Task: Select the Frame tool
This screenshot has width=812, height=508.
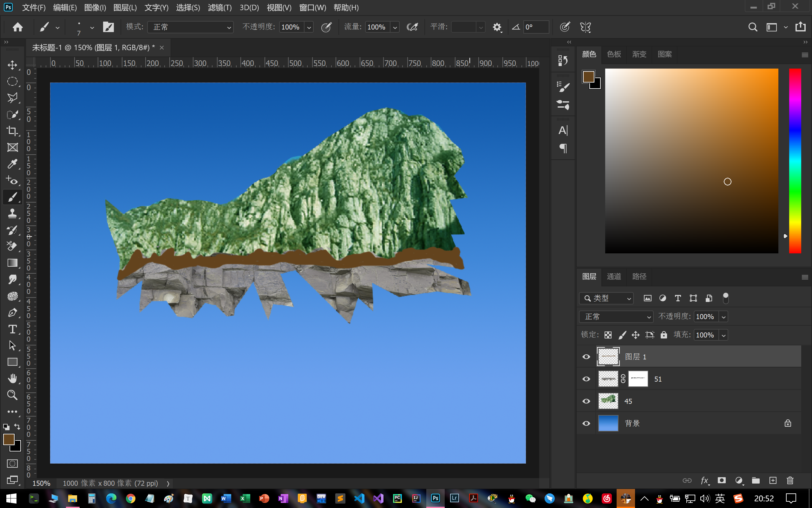Action: coord(12,147)
